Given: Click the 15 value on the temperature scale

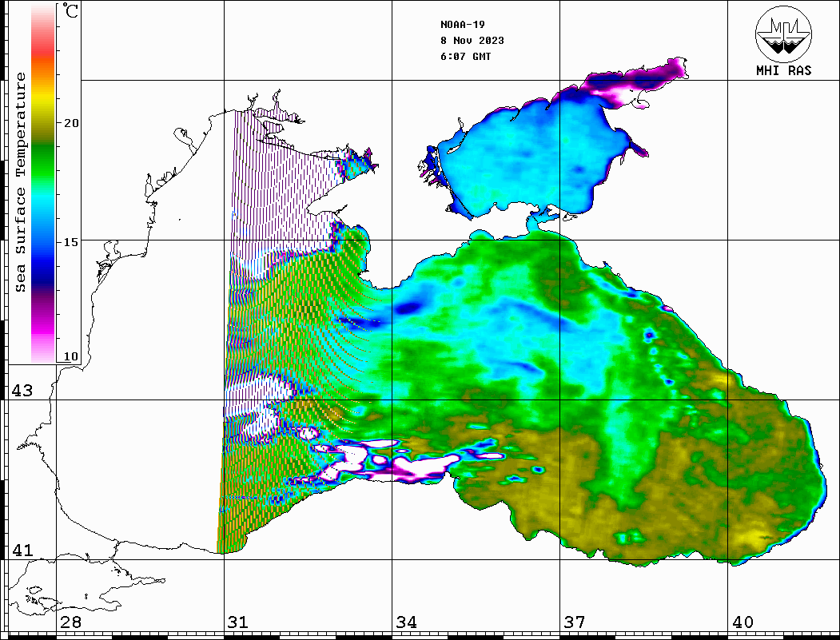Looking at the screenshot, I should pos(71,242).
